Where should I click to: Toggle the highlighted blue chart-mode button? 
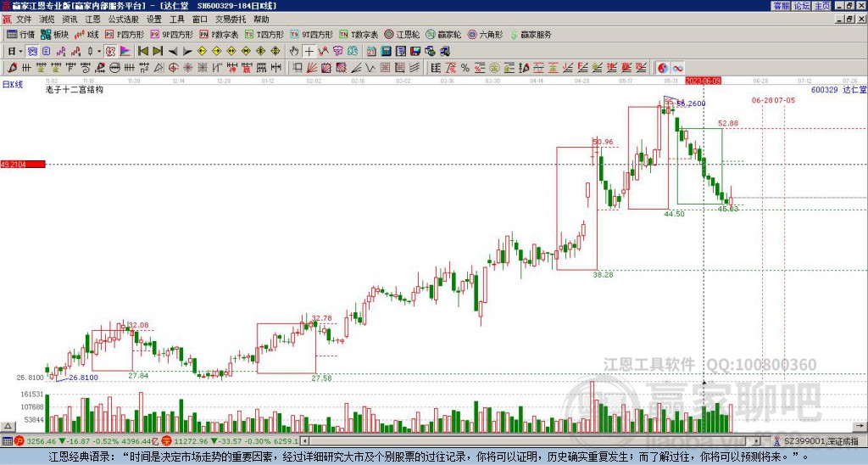[33, 51]
